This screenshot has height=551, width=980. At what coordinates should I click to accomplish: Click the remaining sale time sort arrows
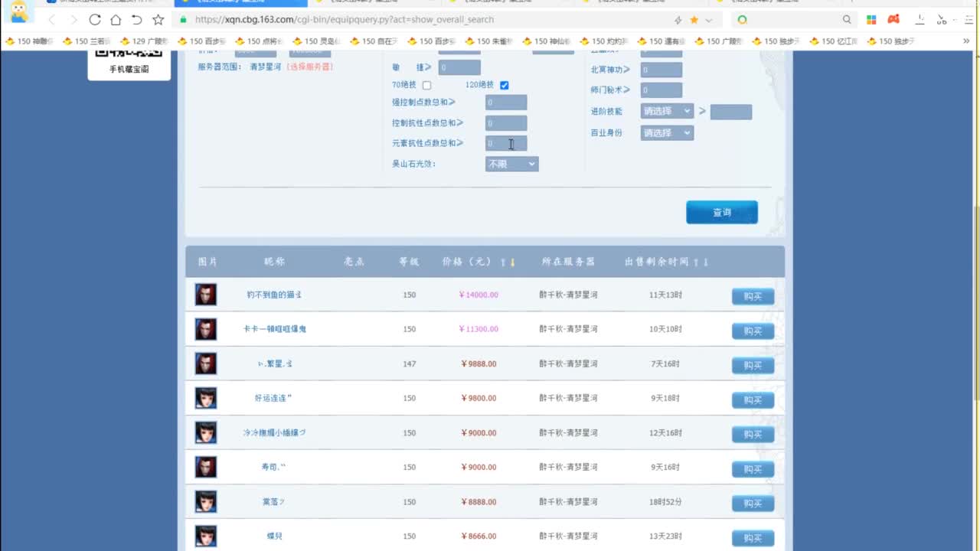coord(701,262)
